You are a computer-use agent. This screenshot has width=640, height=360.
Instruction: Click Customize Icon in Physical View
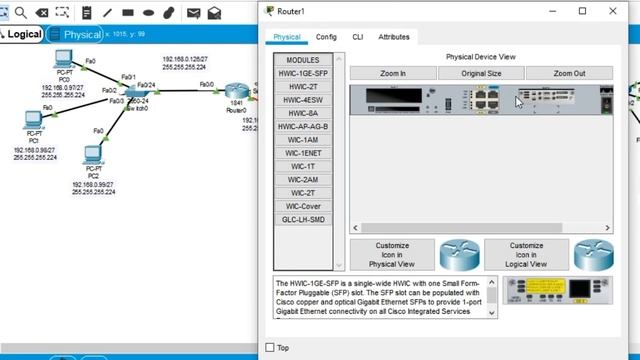pyautogui.click(x=392, y=255)
